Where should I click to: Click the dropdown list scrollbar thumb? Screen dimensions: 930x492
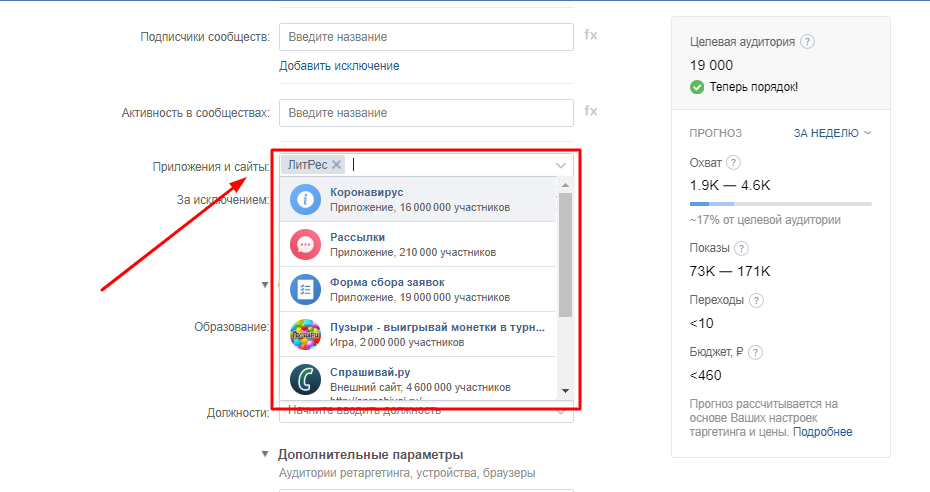(565, 254)
